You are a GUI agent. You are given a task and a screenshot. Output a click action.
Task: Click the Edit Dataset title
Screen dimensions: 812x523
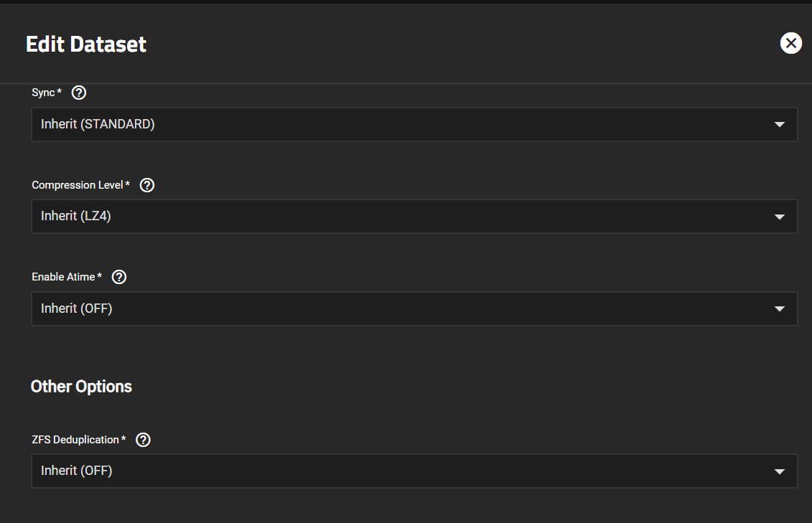86,44
